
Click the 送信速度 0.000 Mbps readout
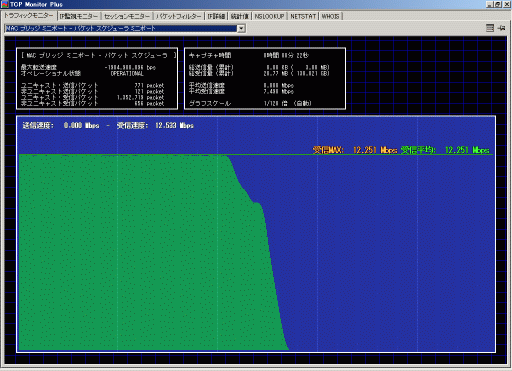pyautogui.click(x=61, y=125)
